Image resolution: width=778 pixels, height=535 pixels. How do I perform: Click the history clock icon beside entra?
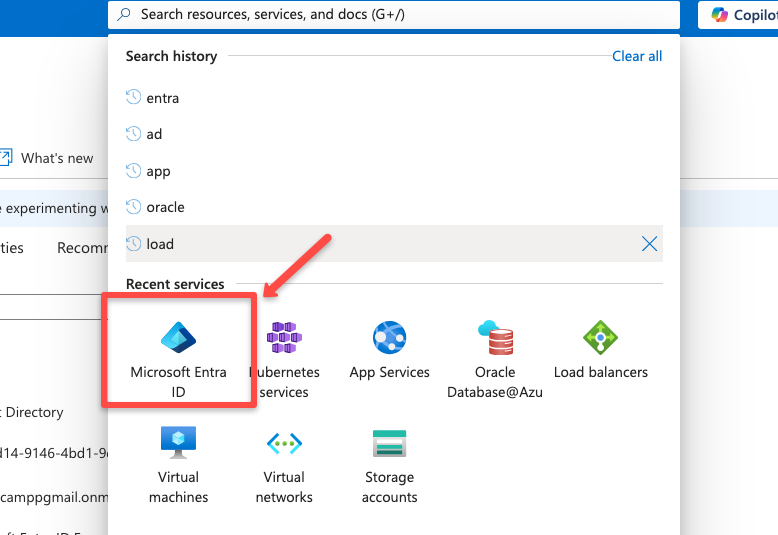pos(133,97)
